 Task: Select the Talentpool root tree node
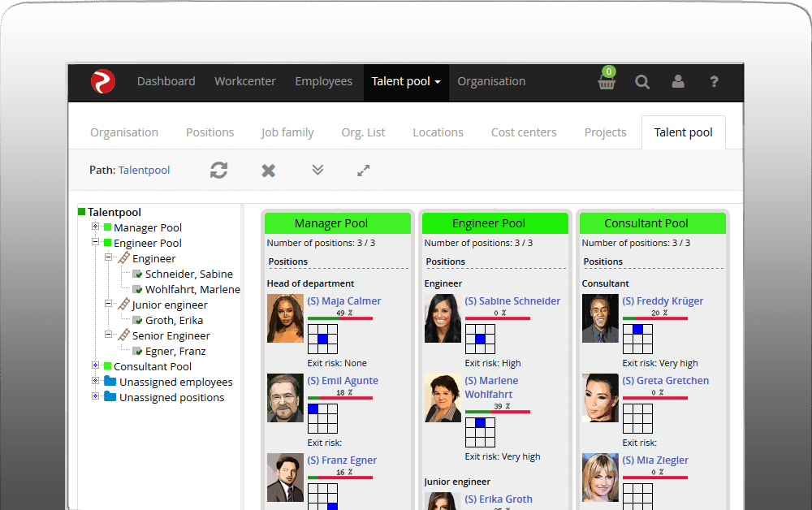click(114, 212)
